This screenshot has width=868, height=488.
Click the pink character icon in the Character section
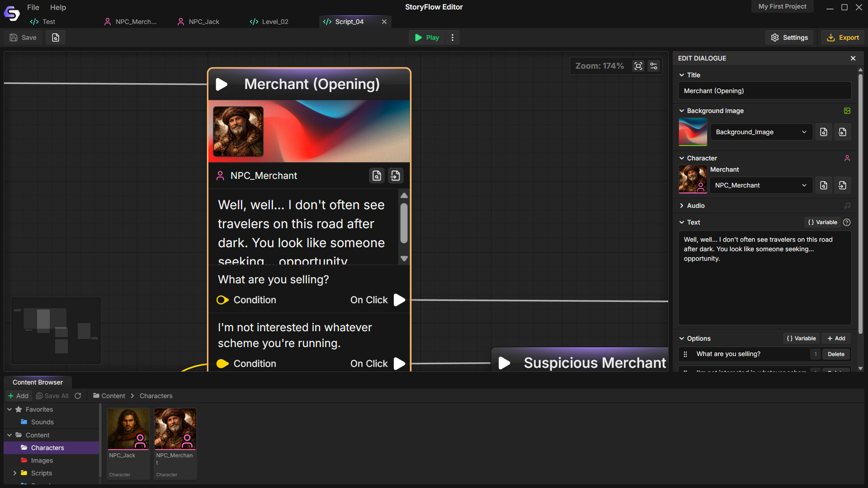click(848, 158)
